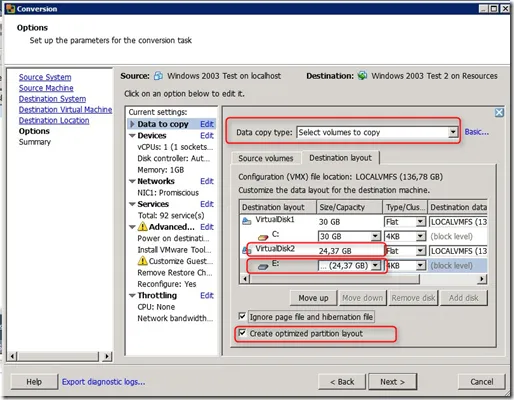Click Edit next to Throttling
Screen dimensions: 514x400
207,296
